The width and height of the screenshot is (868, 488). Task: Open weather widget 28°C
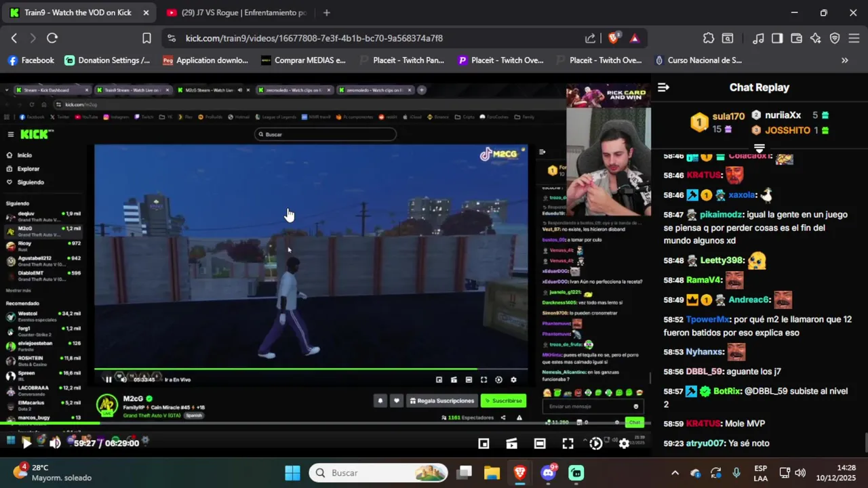click(x=51, y=472)
